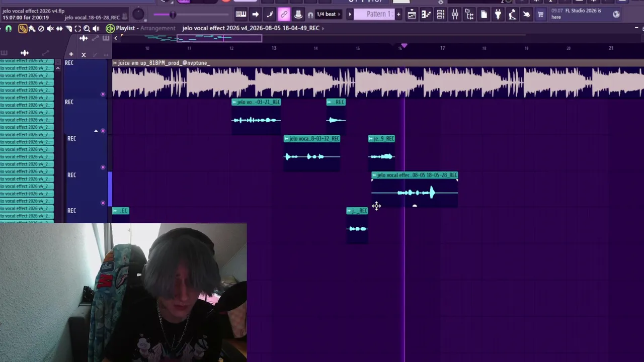The height and width of the screenshot is (362, 644).
Task: Click the arrow after the REC clip name
Action: pyautogui.click(x=323, y=28)
